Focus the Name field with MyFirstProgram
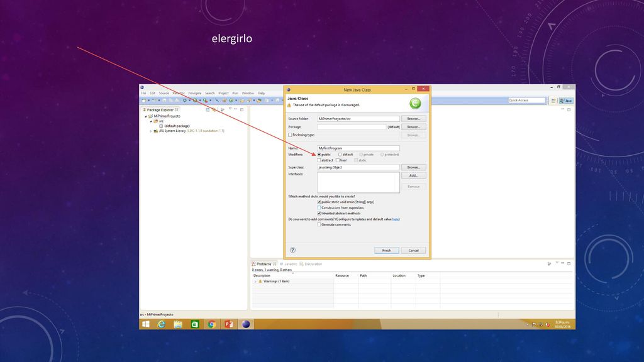 coord(358,148)
